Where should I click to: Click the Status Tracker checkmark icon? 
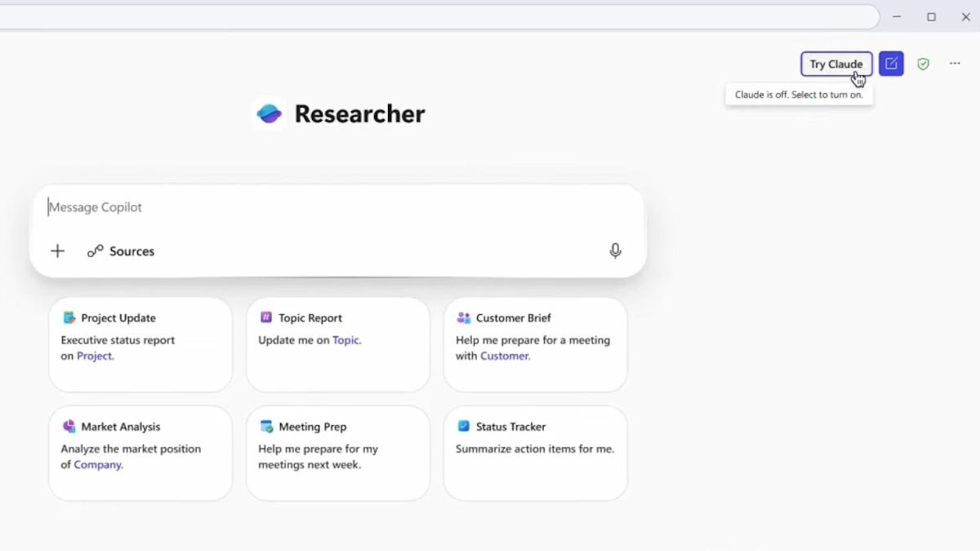(x=464, y=426)
